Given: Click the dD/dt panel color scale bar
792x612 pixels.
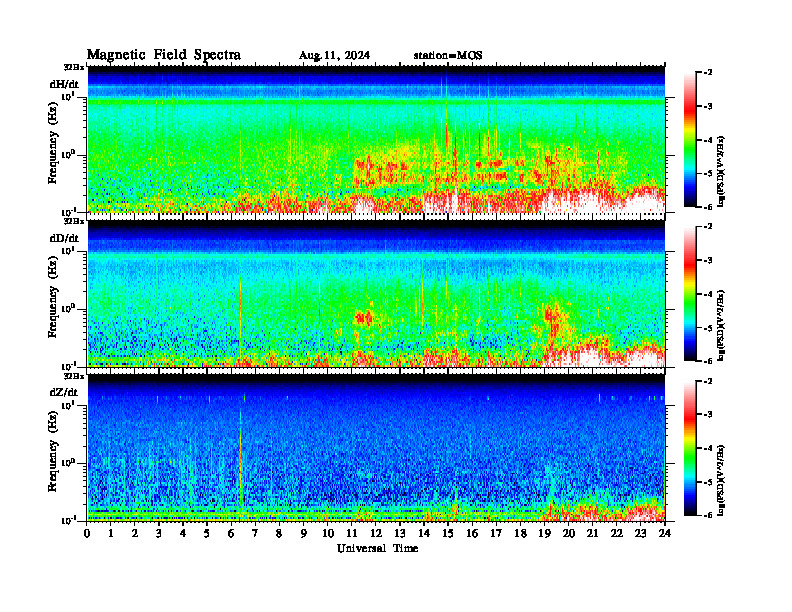Looking at the screenshot, I should pyautogui.click(x=690, y=294).
